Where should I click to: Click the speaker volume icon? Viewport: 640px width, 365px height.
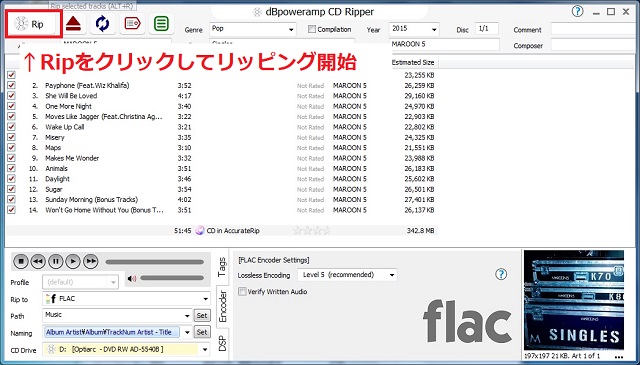(x=131, y=278)
